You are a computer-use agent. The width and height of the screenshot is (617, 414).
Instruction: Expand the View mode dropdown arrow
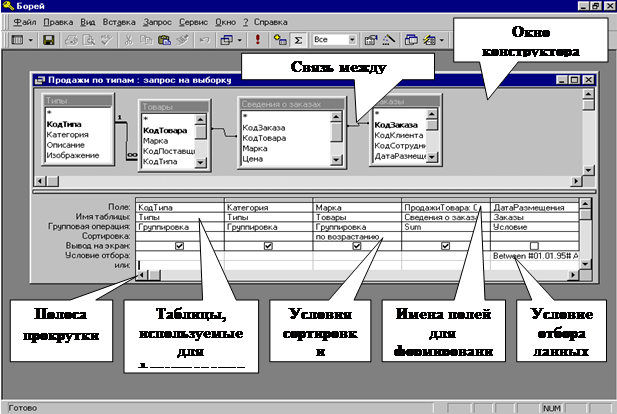(30, 41)
